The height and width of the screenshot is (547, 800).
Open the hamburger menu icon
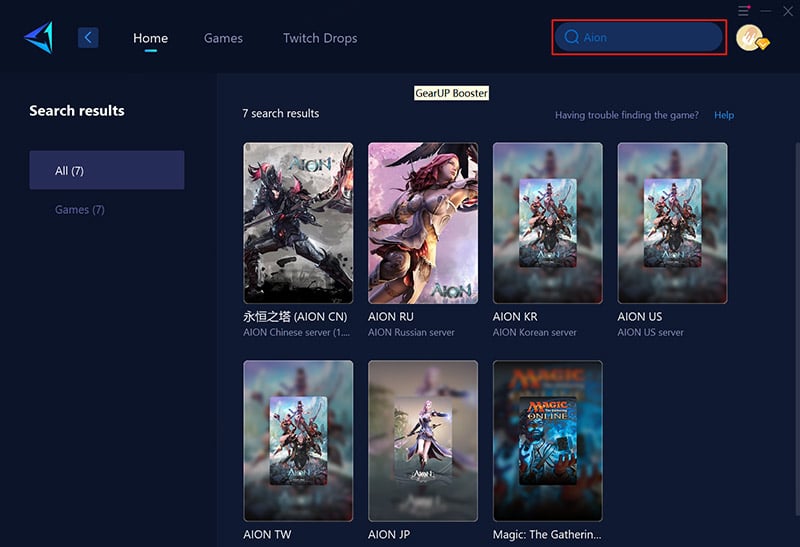[x=744, y=11]
